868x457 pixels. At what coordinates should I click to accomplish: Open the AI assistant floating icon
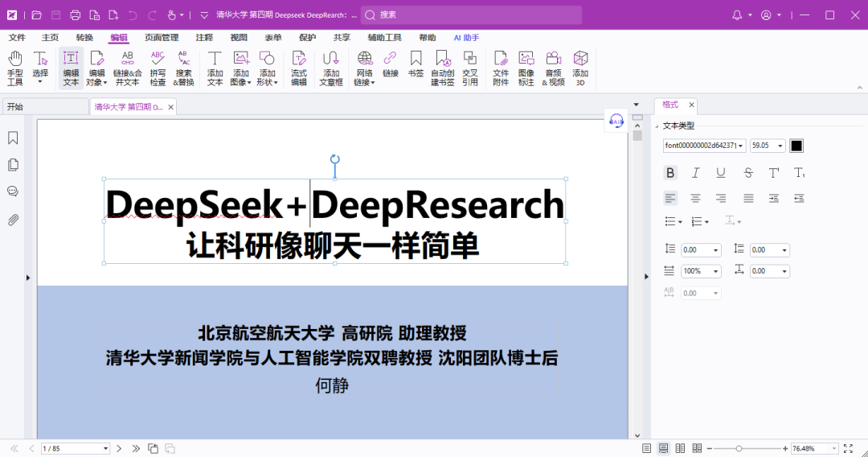coord(616,121)
